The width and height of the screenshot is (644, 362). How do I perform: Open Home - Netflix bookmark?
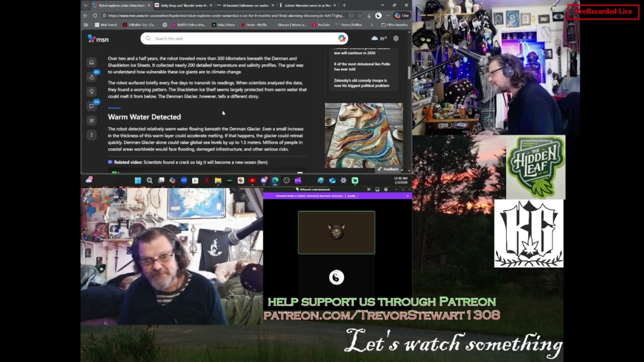click(x=255, y=25)
